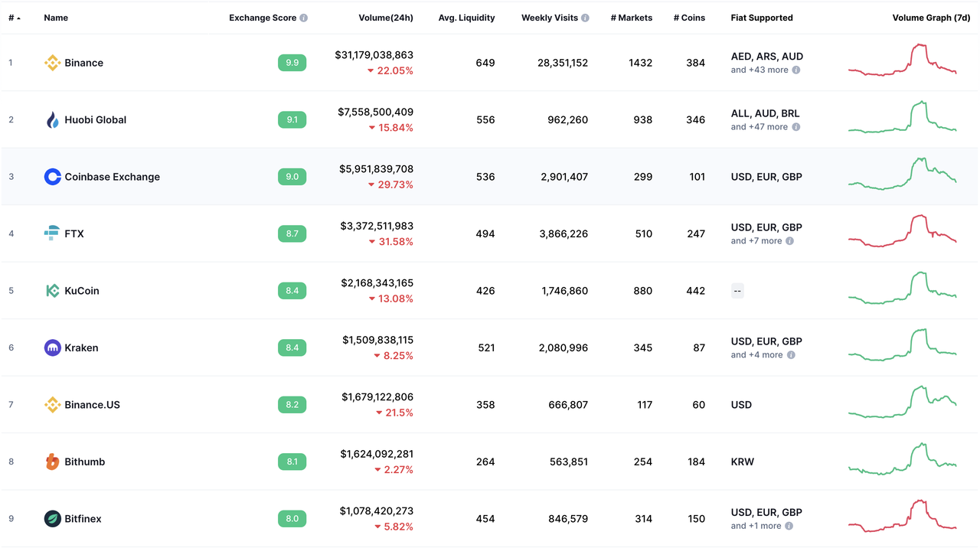Open Bithumb 7d volume graph
This screenshot has height=548, width=980.
903,459
